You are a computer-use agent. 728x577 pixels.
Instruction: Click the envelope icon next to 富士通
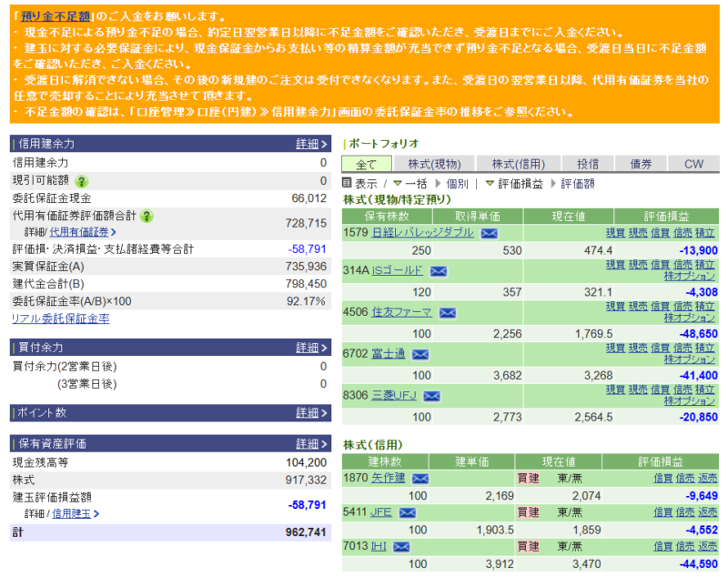[420, 355]
